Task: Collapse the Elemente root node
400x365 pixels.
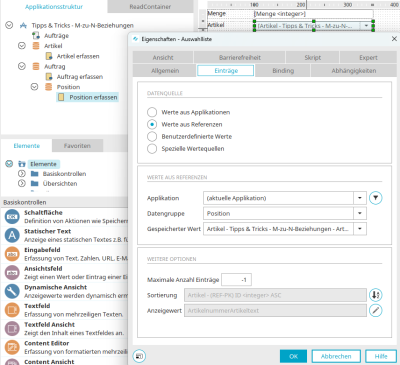Action: coord(9,164)
